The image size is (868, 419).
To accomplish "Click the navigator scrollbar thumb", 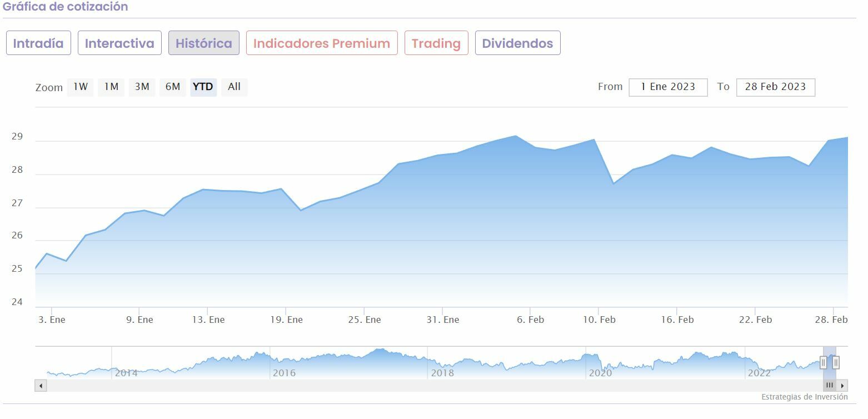I will click(830, 385).
